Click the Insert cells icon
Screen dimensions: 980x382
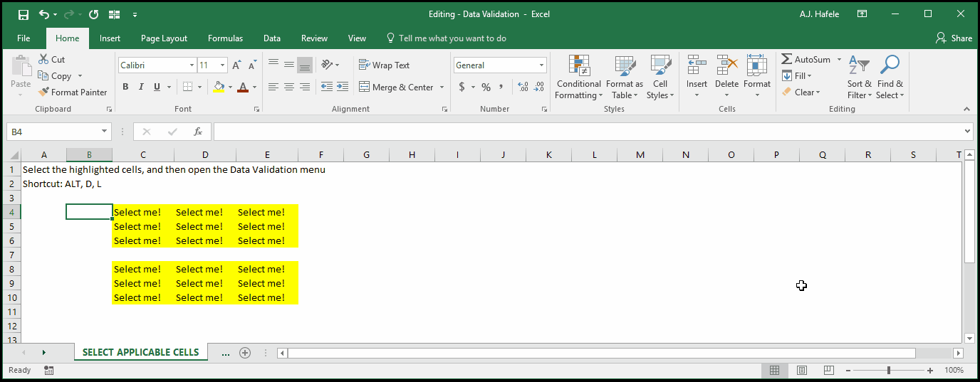pyautogui.click(x=697, y=65)
